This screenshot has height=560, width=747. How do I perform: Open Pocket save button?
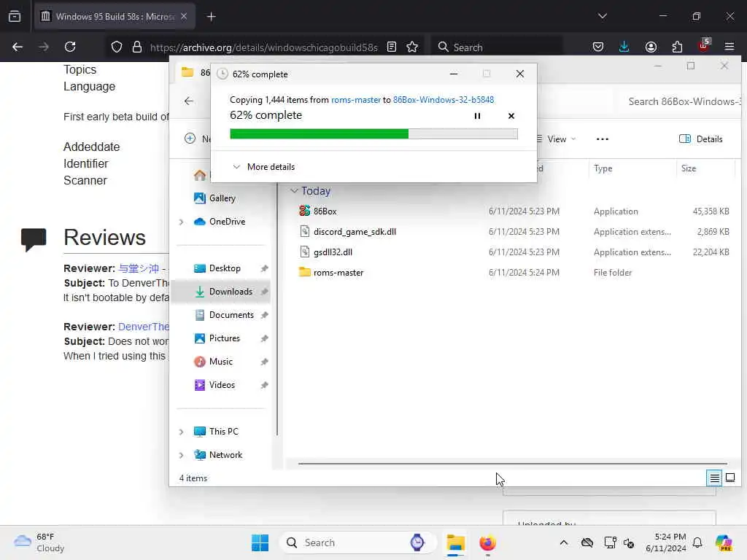(598, 47)
